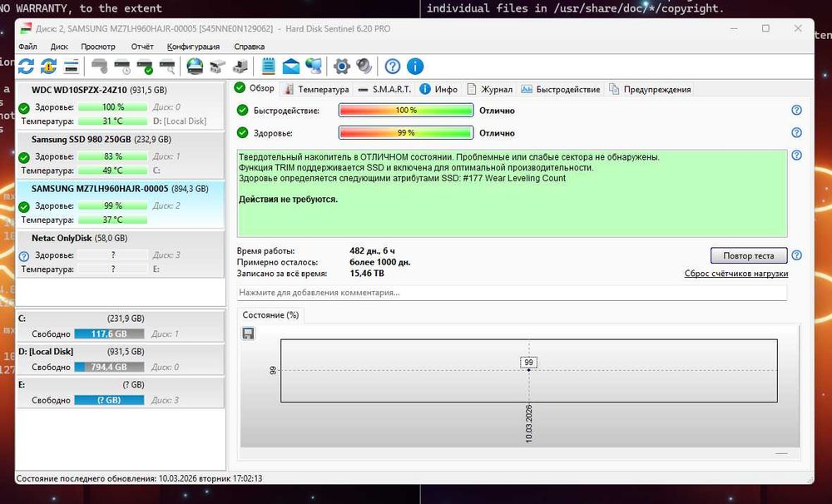Image resolution: width=832 pixels, height=504 pixels.
Task: Click the blue email envelope icon
Action: (290, 67)
